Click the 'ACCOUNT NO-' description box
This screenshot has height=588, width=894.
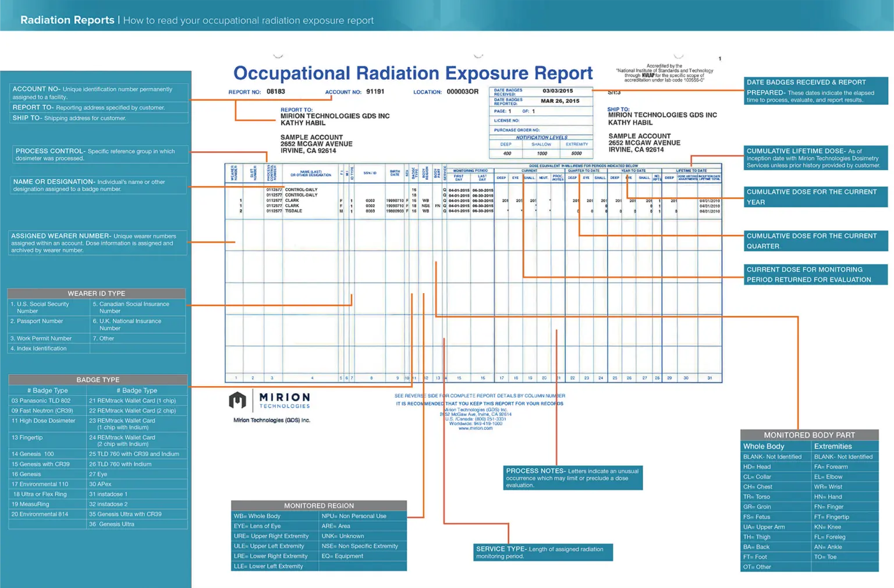pos(99,92)
